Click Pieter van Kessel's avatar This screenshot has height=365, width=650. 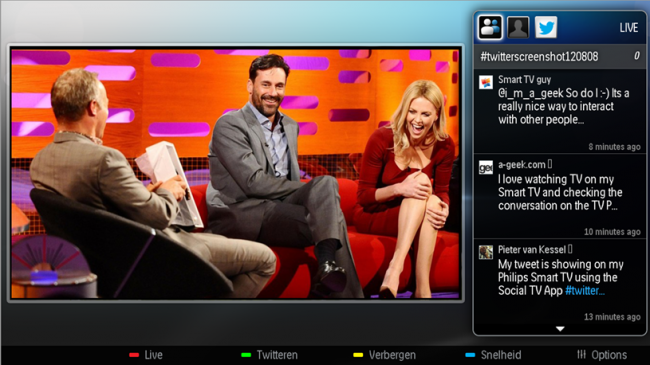tap(486, 252)
